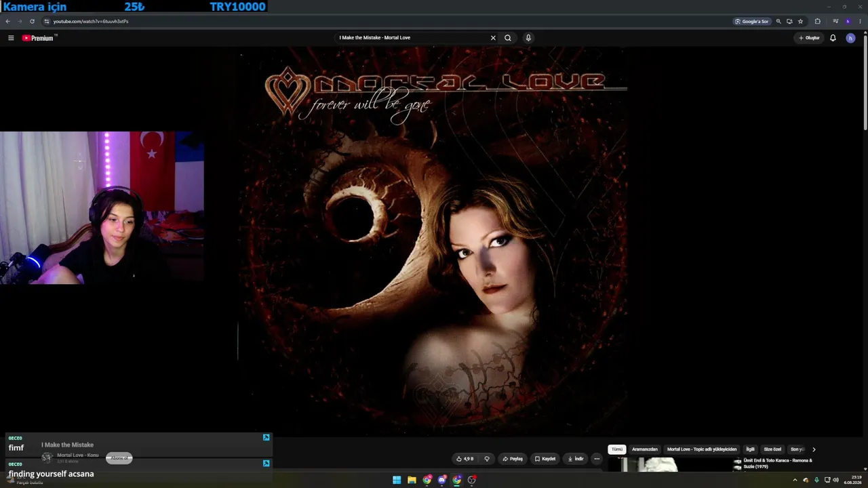Show more filter chips with right arrow
This screenshot has width=868, height=488.
[x=814, y=449]
